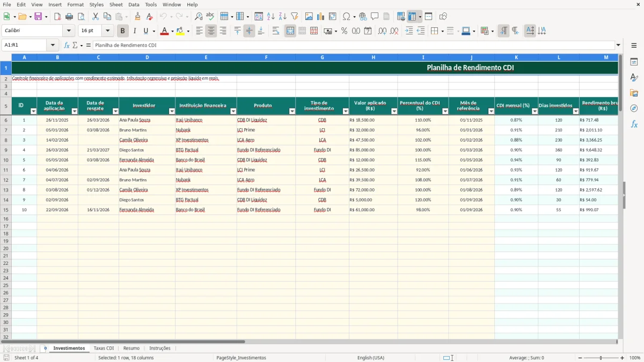Switch to the Resumo sheet tab
Viewport: 644px width, 362px height.
(x=131, y=349)
